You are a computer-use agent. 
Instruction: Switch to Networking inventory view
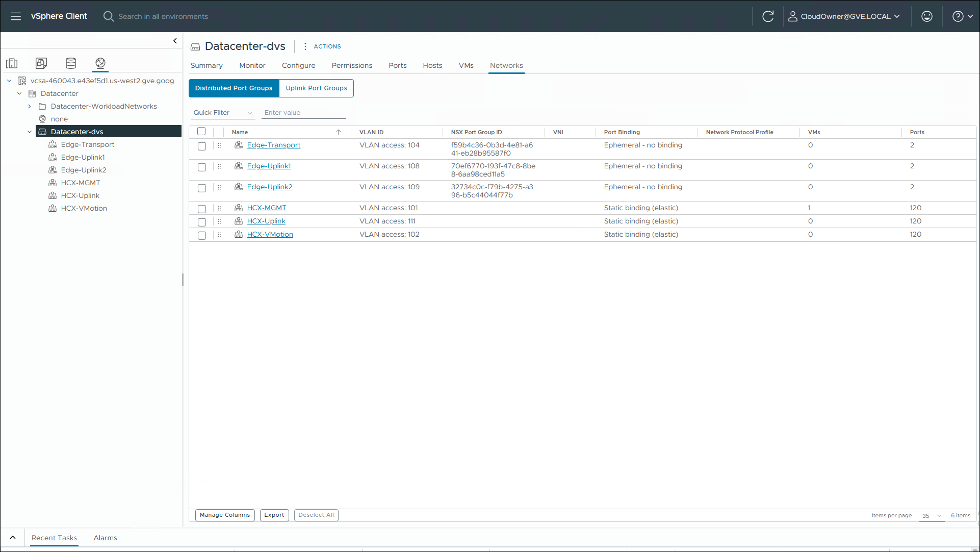pos(100,63)
